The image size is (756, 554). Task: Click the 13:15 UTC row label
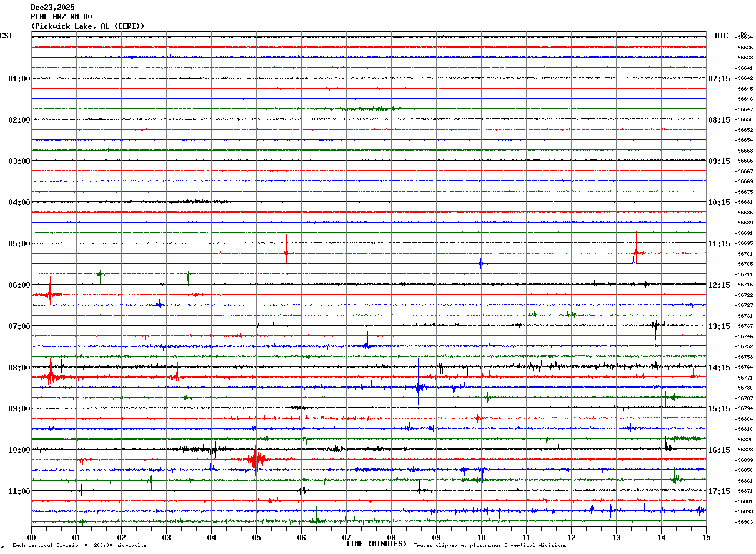(719, 326)
